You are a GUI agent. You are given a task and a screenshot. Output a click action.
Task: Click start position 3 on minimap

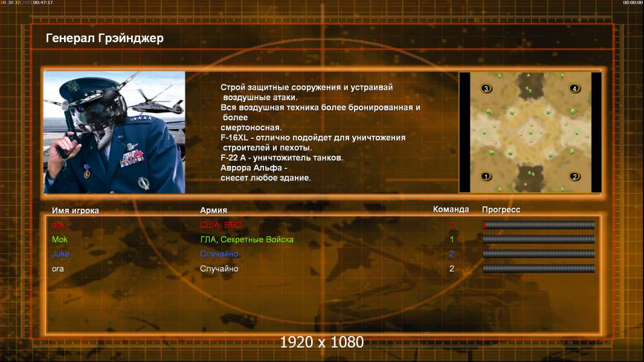tap(486, 89)
